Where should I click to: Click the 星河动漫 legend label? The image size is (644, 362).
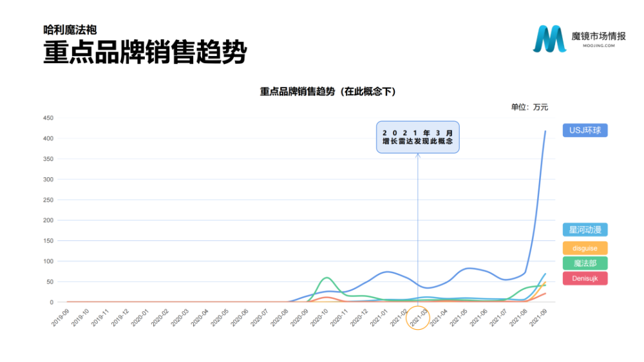[585, 230]
